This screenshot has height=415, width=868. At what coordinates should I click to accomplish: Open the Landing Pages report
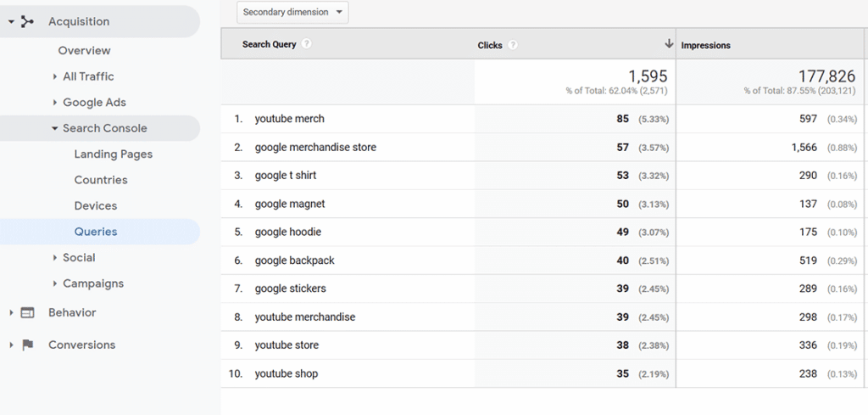point(114,154)
